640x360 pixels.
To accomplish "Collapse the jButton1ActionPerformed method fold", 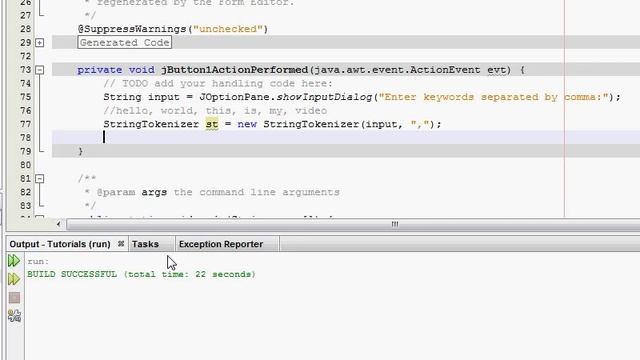I will [40, 70].
